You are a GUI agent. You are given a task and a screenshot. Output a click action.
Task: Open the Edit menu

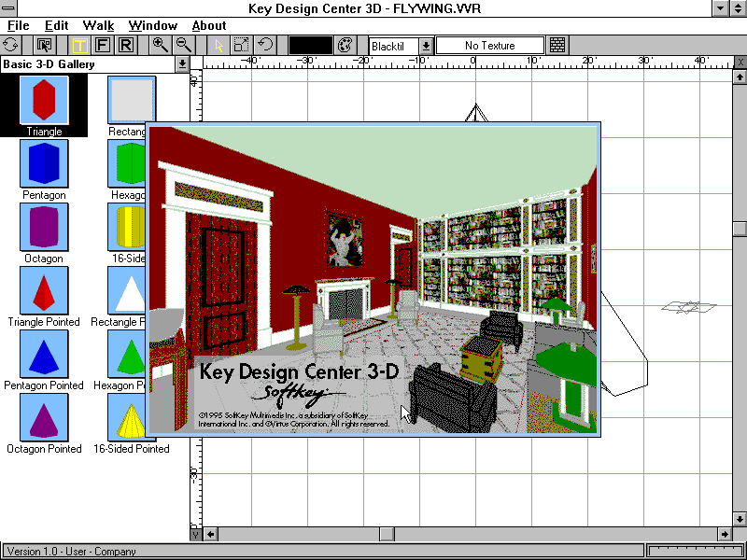[56, 26]
